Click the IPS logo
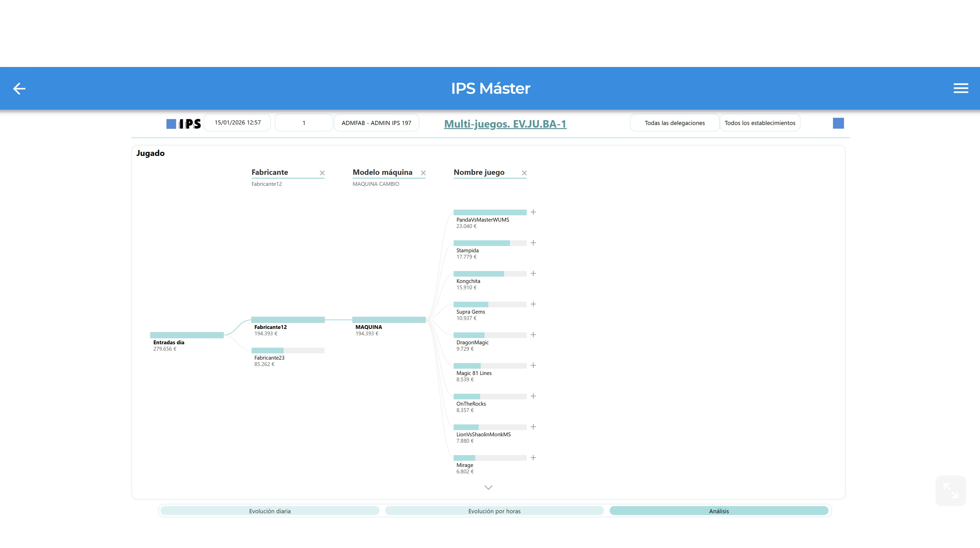980x548 pixels. (184, 124)
